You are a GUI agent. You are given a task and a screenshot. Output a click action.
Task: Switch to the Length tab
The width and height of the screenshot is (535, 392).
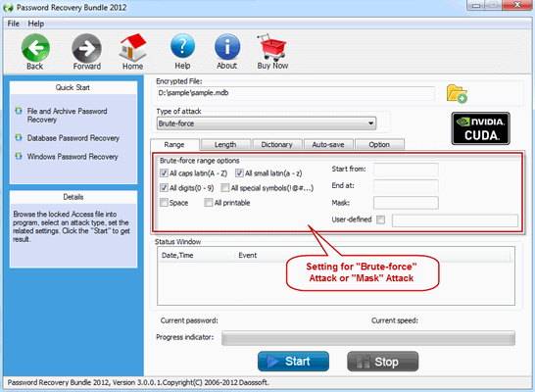click(225, 145)
